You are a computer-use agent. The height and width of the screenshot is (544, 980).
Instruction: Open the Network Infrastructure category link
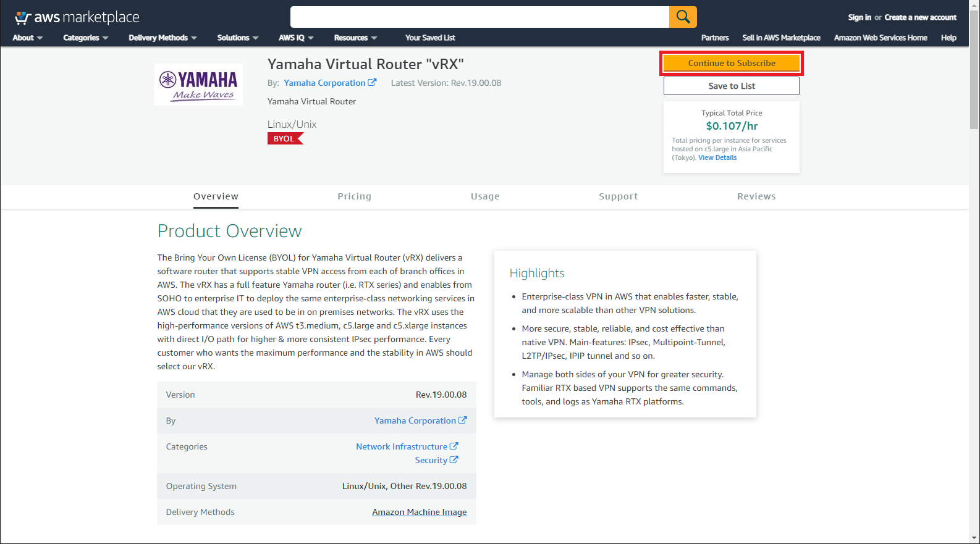click(402, 446)
